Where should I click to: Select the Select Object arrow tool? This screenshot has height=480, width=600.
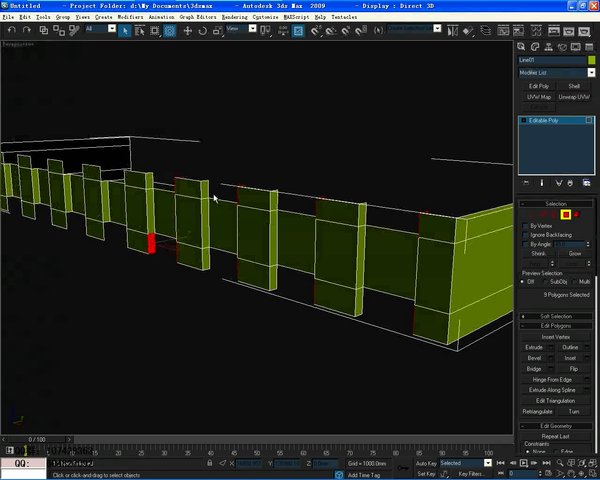click(x=124, y=31)
